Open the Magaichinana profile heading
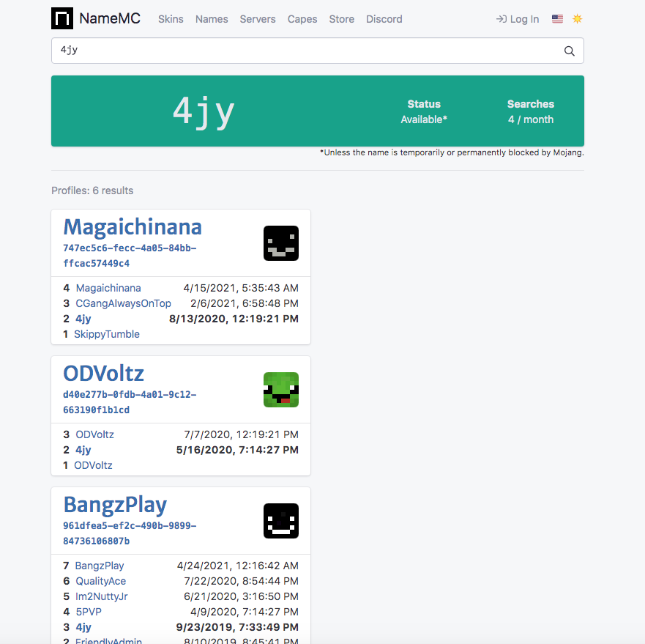Viewport: 645px width, 644px height. (133, 227)
